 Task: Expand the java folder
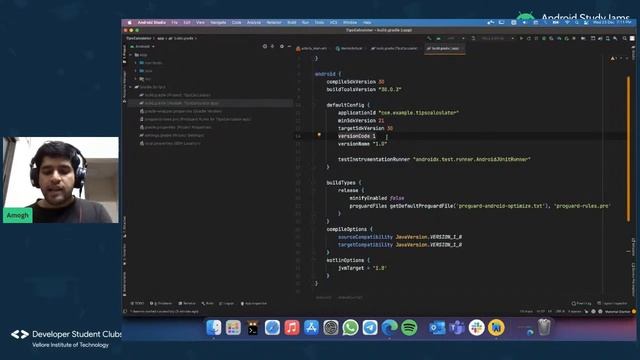point(136,71)
